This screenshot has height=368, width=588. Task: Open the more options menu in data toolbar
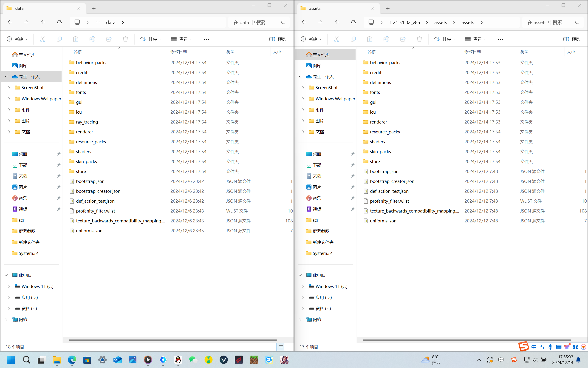206,39
